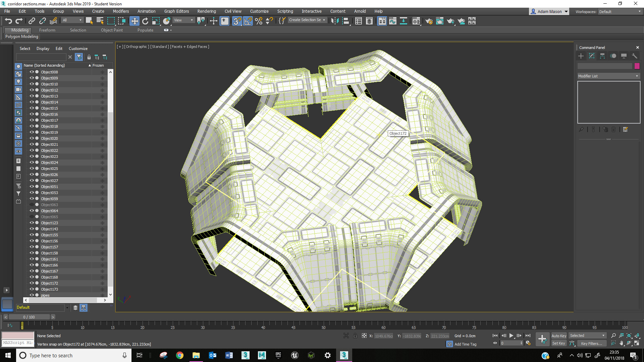This screenshot has height=362, width=644.
Task: Open the Rendered Frame Window icon
Action: click(440, 21)
